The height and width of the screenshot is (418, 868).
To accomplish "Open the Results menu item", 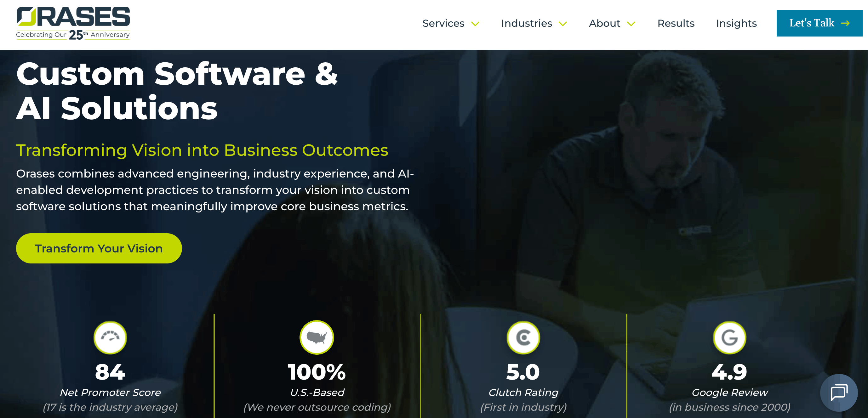I will point(676,23).
